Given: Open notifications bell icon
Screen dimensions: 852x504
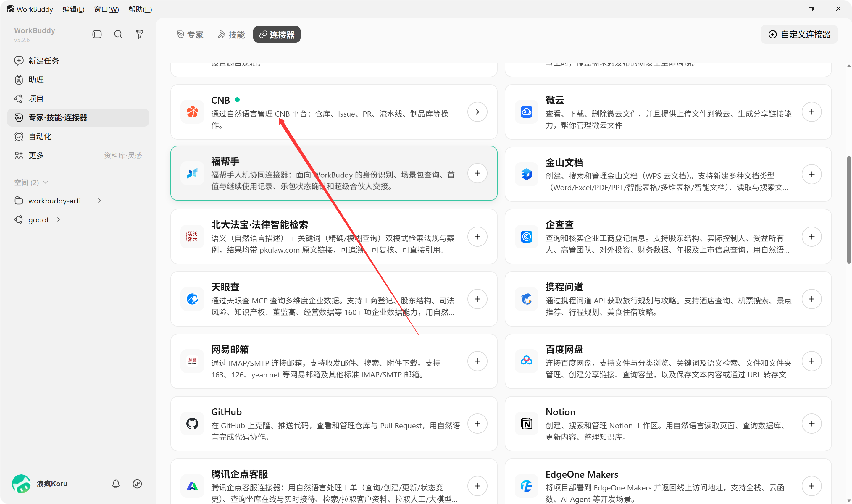Looking at the screenshot, I should [116, 484].
